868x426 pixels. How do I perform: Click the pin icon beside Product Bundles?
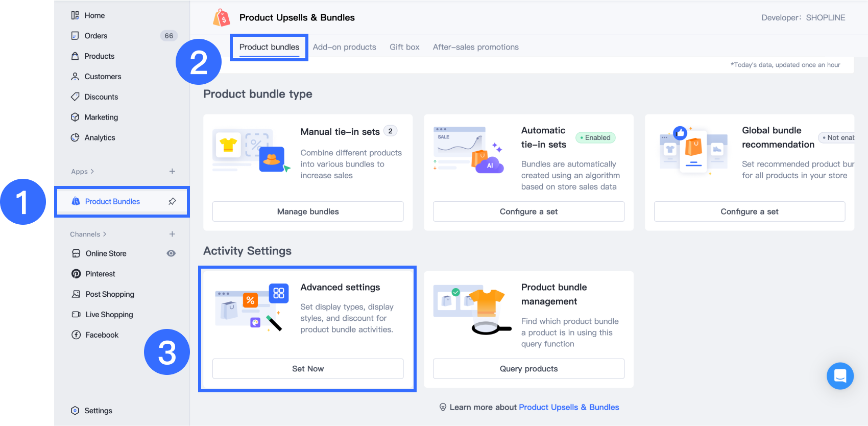click(172, 201)
